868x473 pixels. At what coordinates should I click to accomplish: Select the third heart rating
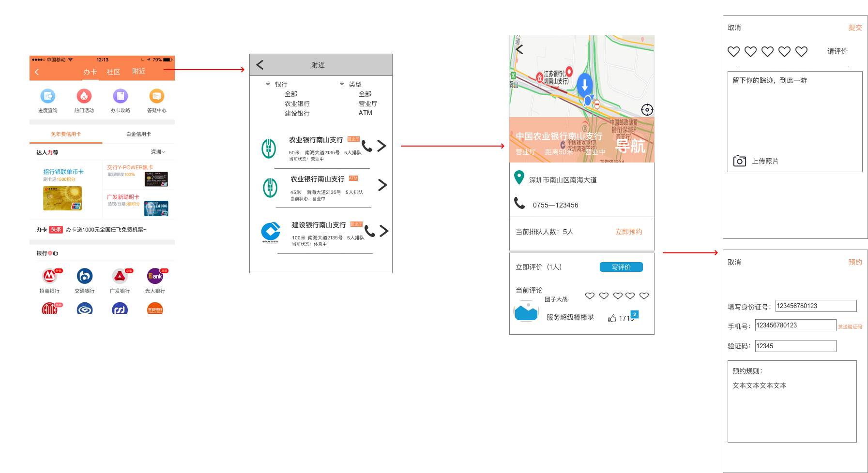767,51
